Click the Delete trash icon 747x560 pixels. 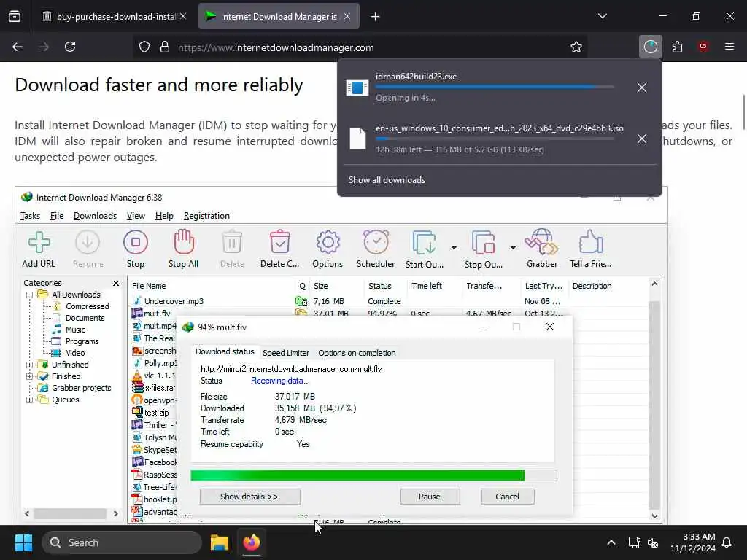tap(232, 242)
